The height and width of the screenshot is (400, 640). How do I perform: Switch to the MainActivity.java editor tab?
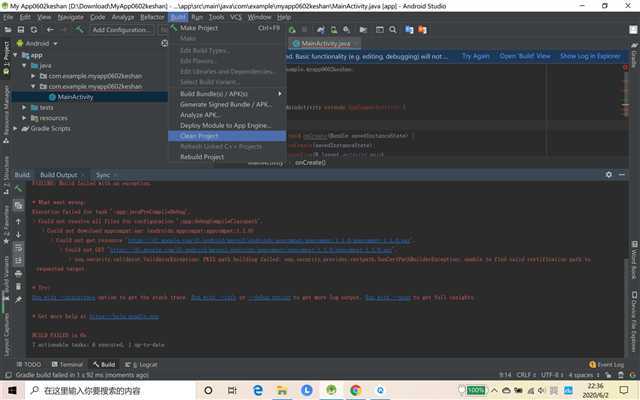pos(325,43)
